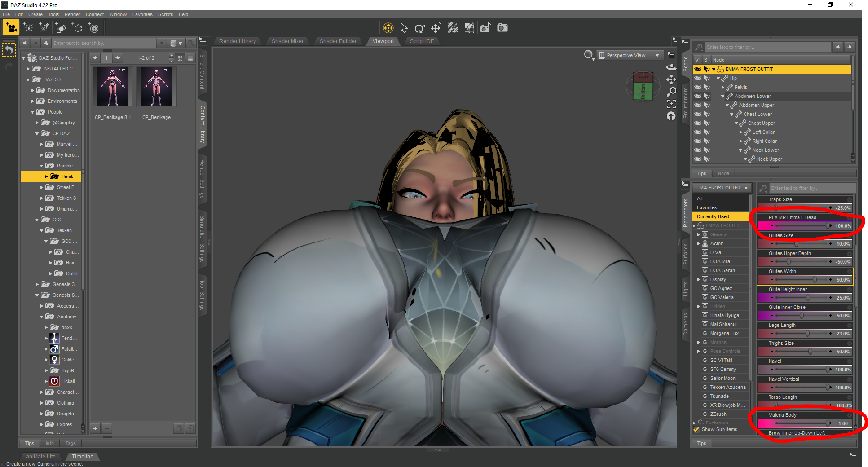Toggle selectability arrow for Left Collar
This screenshot has width=868, height=467.
[707, 132]
